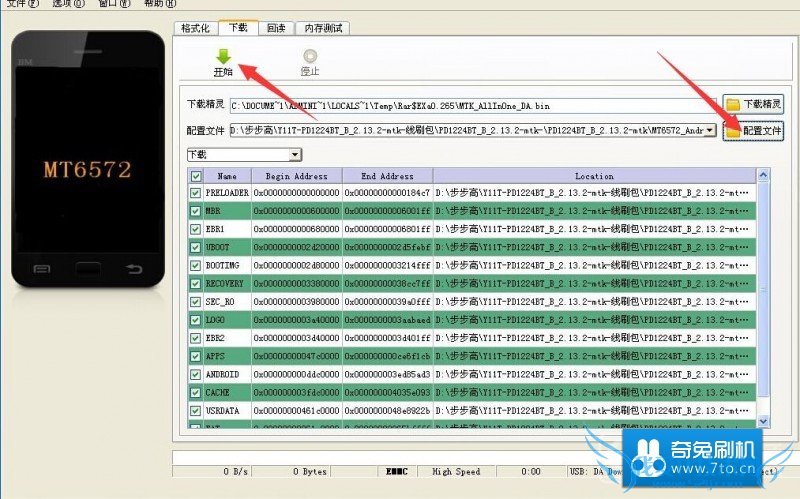This screenshot has height=499, width=800.
Task: Uncheck the RECOVERY row checkbox
Action: pyautogui.click(x=195, y=284)
